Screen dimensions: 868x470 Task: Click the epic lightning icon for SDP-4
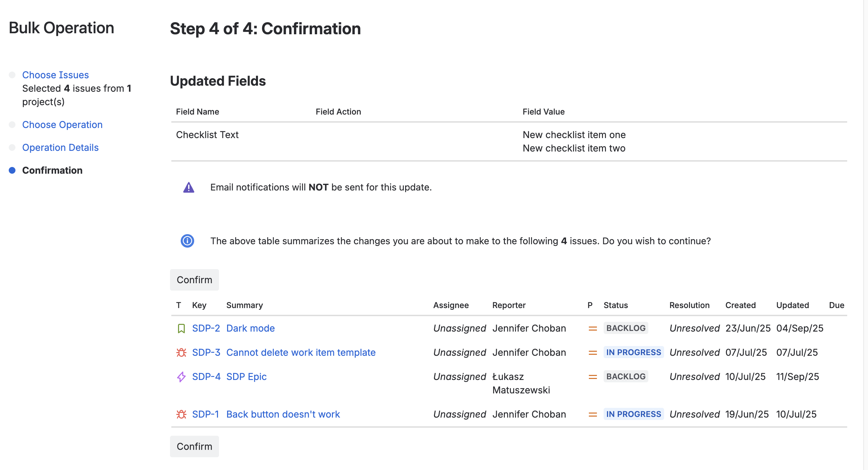[x=181, y=377]
